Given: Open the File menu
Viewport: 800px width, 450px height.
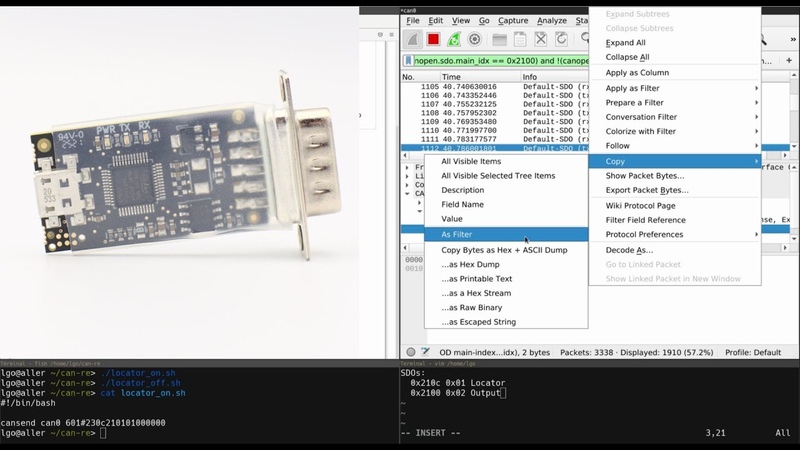Looking at the screenshot, I should [413, 20].
